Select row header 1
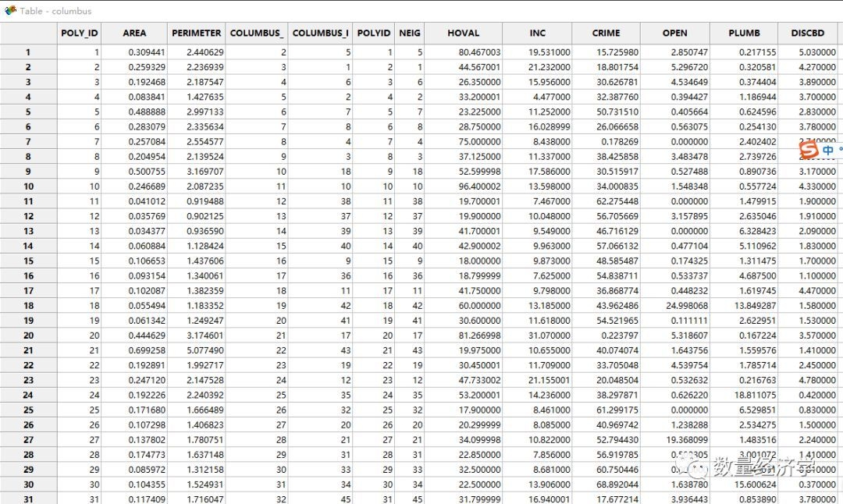Image resolution: width=843 pixels, height=504 pixels. [29, 52]
